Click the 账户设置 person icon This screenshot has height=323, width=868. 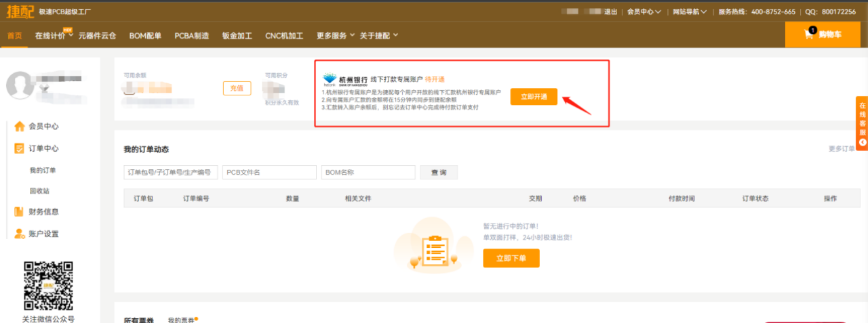[19, 234]
